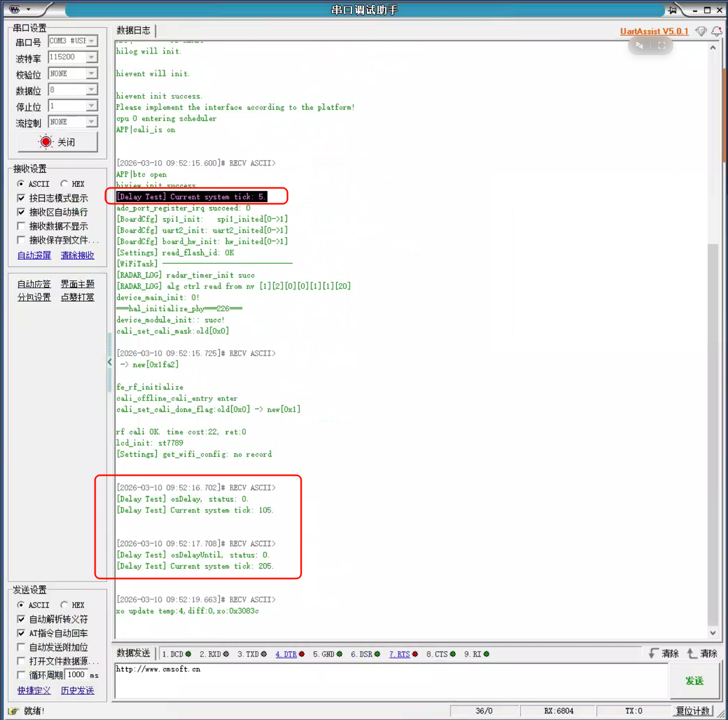Open the 快捷定义 link
The height and width of the screenshot is (720, 728).
pos(34,691)
